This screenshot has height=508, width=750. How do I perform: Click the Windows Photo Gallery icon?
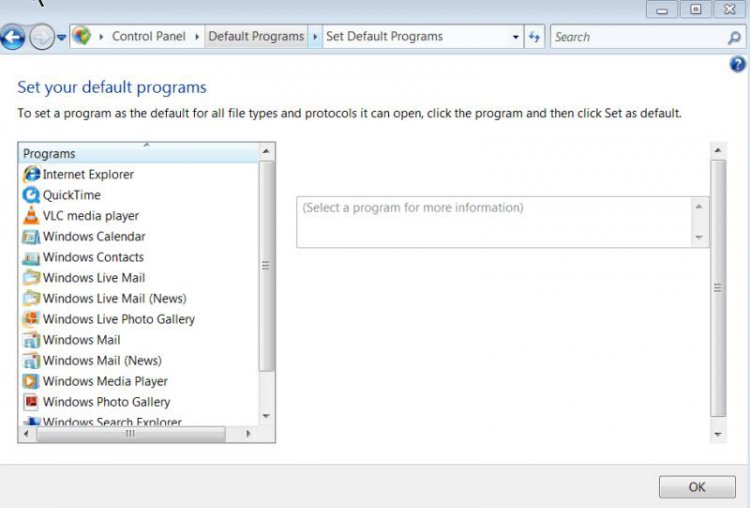click(x=32, y=401)
